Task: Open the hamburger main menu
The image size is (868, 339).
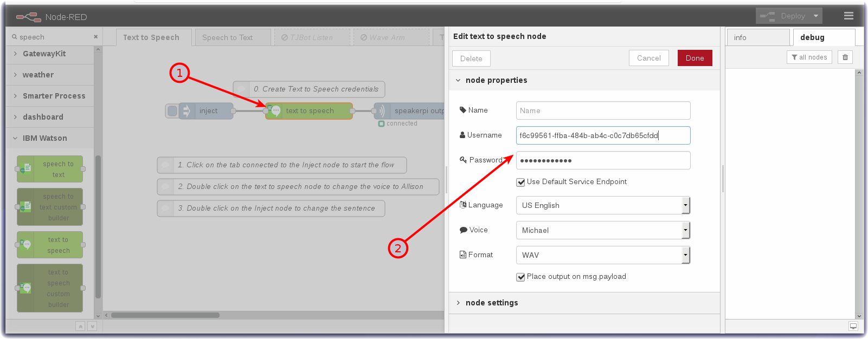Action: click(x=848, y=16)
